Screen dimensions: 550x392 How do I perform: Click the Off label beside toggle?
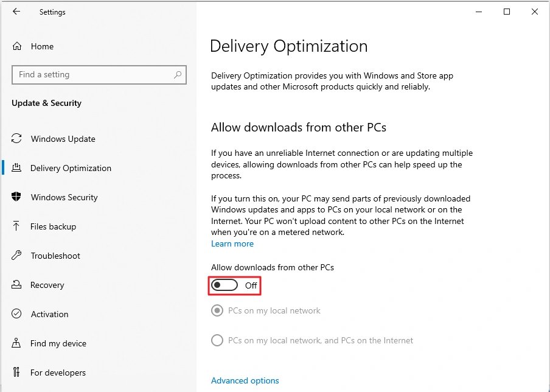(x=251, y=285)
